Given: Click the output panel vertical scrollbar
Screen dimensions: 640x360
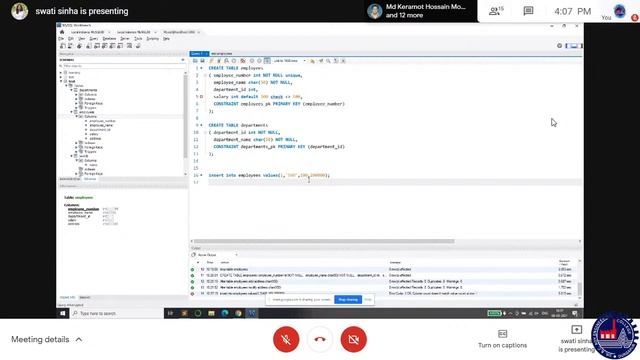Looking at the screenshot, I should (580, 289).
